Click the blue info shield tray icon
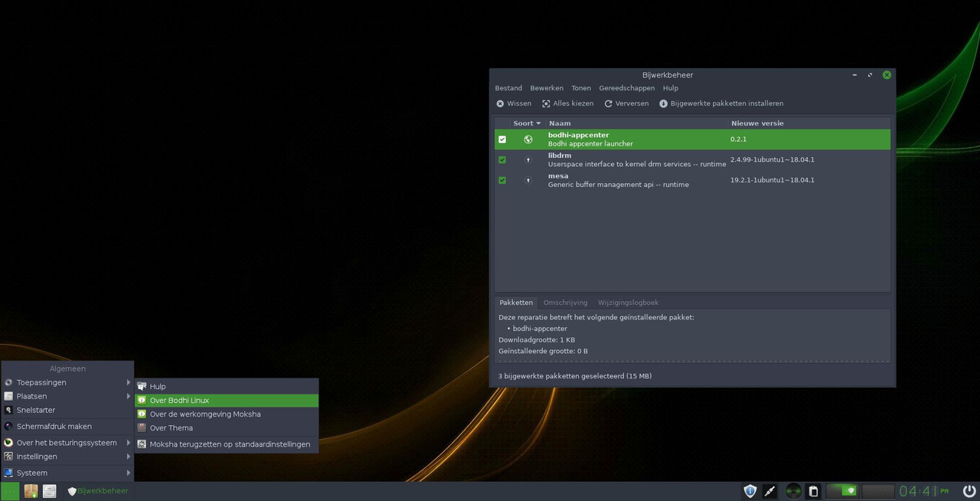 click(750, 491)
